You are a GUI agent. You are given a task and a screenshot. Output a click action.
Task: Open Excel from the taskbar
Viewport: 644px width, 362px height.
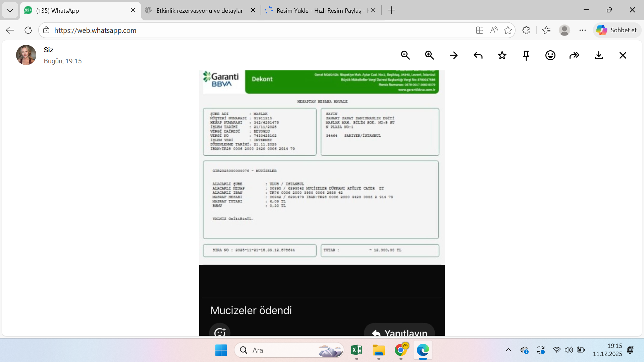(x=357, y=350)
